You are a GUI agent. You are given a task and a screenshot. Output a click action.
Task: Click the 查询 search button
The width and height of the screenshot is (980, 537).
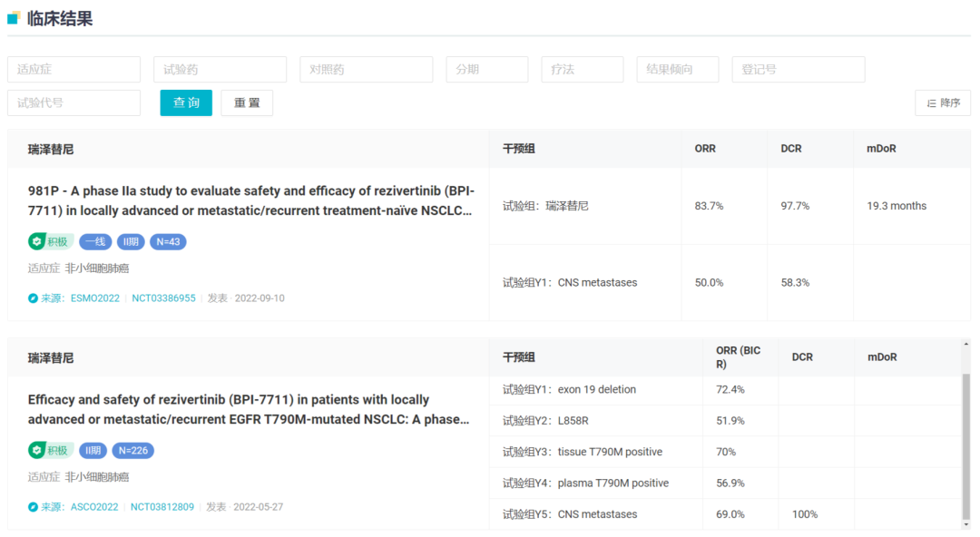[x=186, y=103]
